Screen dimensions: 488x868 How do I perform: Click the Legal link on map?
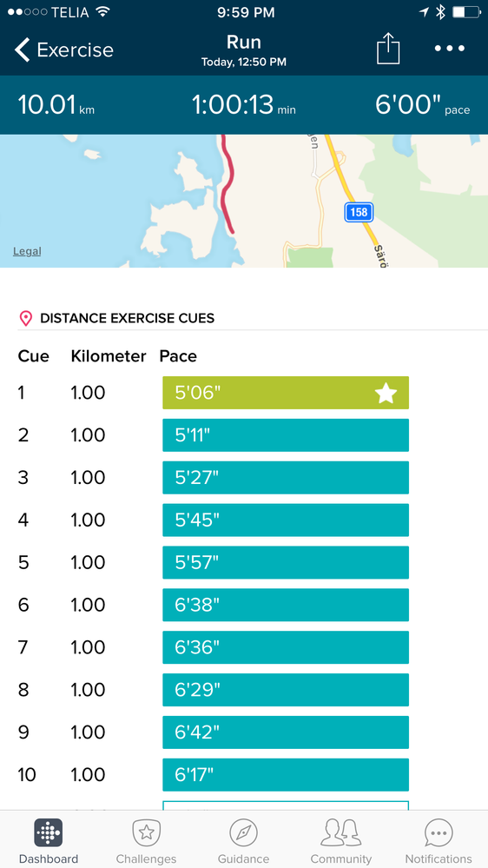27,251
